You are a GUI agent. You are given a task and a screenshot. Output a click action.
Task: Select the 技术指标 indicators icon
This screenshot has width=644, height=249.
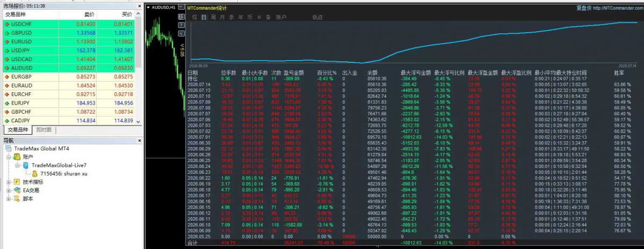[17, 182]
